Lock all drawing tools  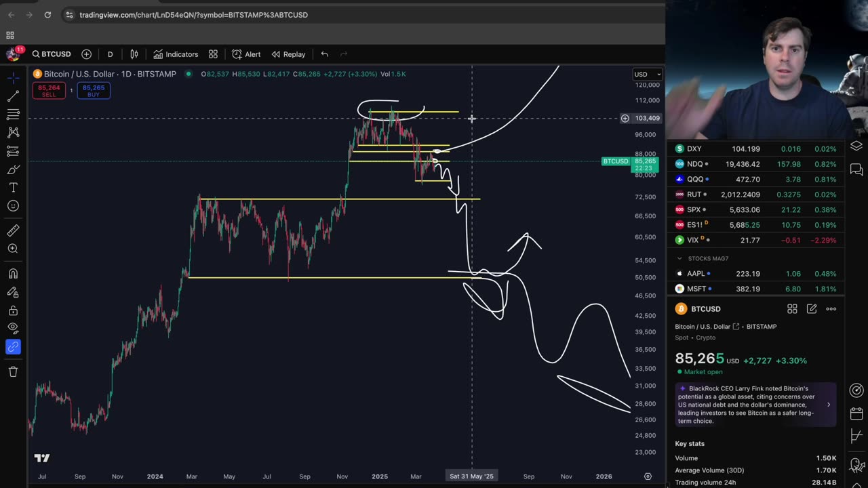pyautogui.click(x=13, y=310)
